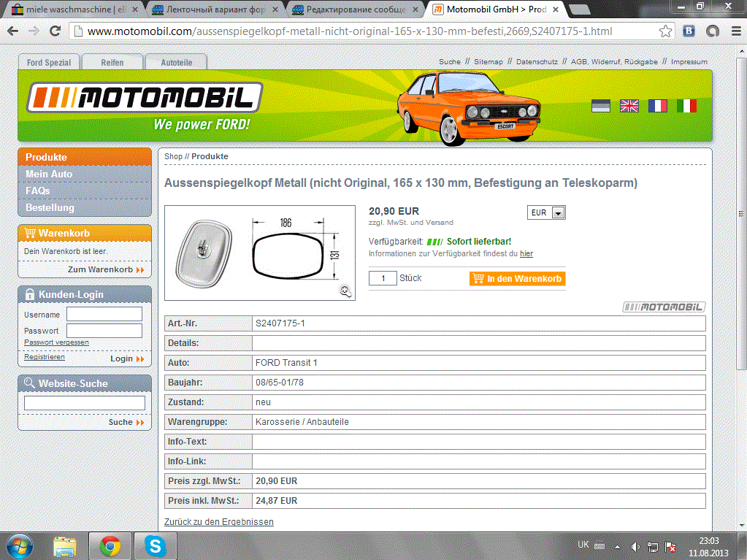
Task: Switch language with the French flag
Action: point(658,106)
